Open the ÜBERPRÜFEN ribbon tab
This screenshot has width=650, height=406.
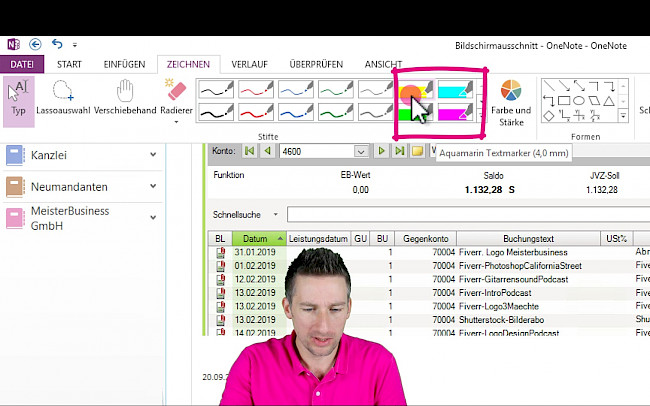316,64
